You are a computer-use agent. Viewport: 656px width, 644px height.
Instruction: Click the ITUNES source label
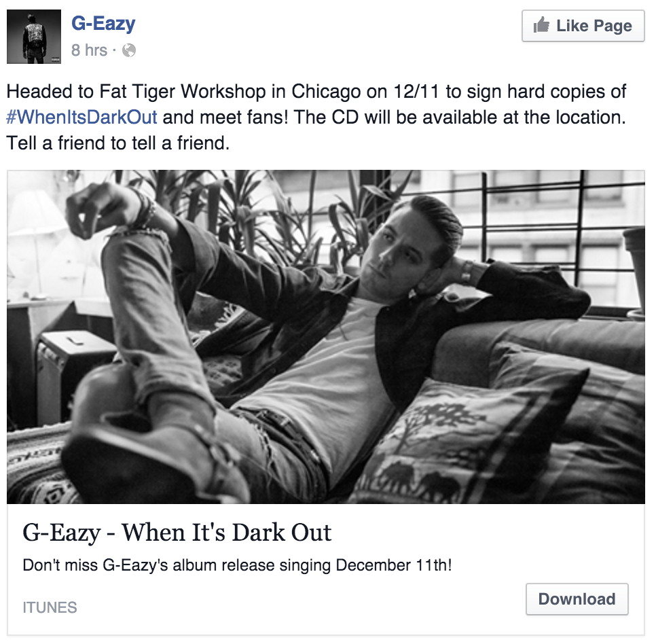[x=50, y=607]
